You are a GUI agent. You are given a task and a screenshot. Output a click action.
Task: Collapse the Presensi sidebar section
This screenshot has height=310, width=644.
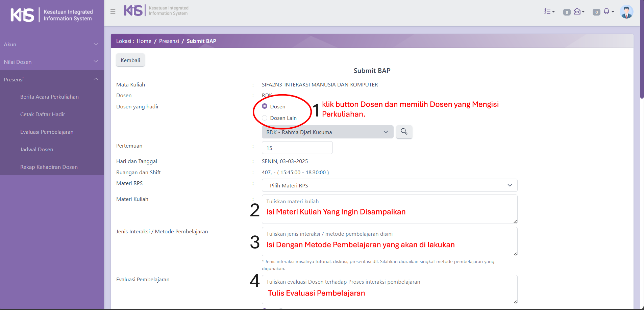click(x=51, y=79)
